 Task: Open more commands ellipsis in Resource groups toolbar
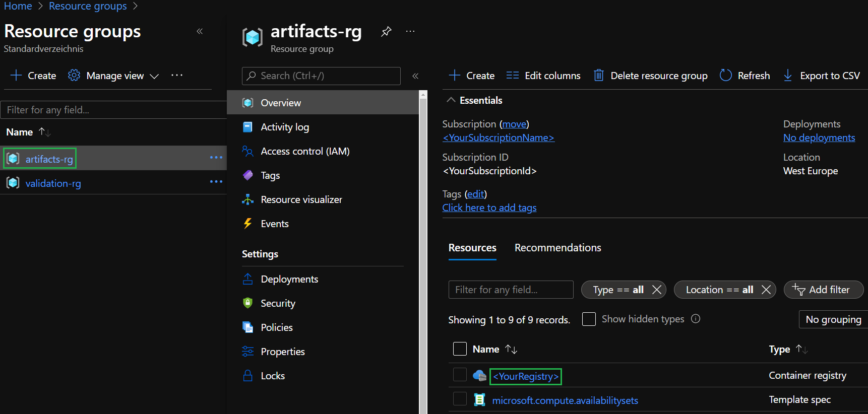tap(177, 75)
